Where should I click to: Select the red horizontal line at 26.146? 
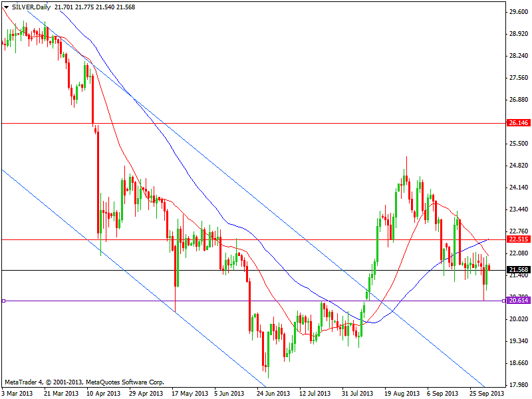[x=266, y=124]
